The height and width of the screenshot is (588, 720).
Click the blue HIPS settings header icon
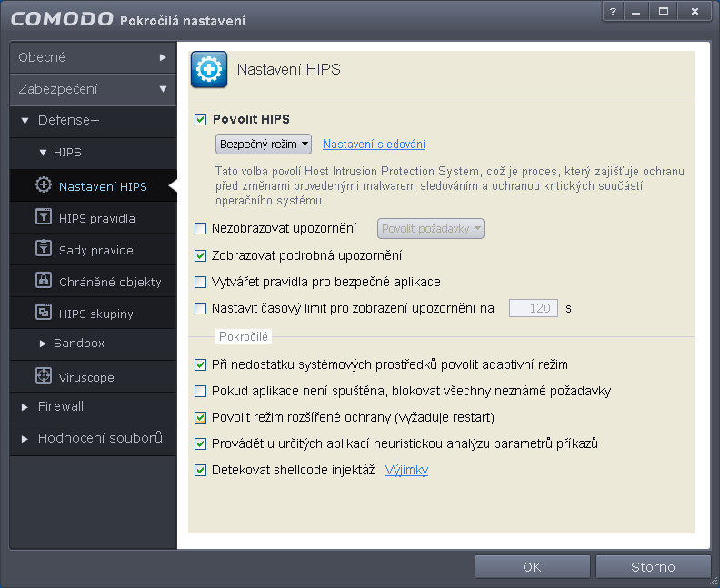point(209,69)
